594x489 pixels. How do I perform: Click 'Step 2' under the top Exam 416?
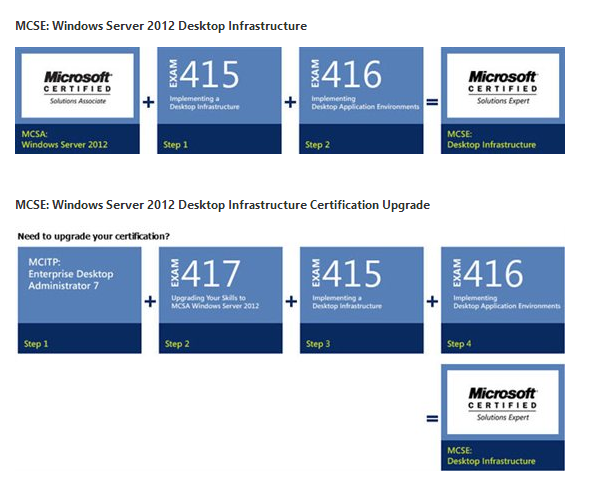coord(317,145)
